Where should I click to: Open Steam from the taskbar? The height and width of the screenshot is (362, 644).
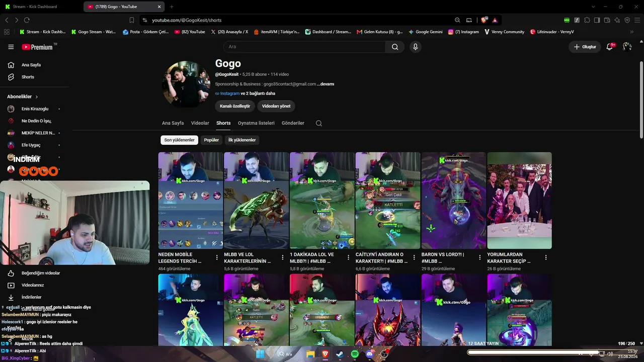pyautogui.click(x=340, y=354)
